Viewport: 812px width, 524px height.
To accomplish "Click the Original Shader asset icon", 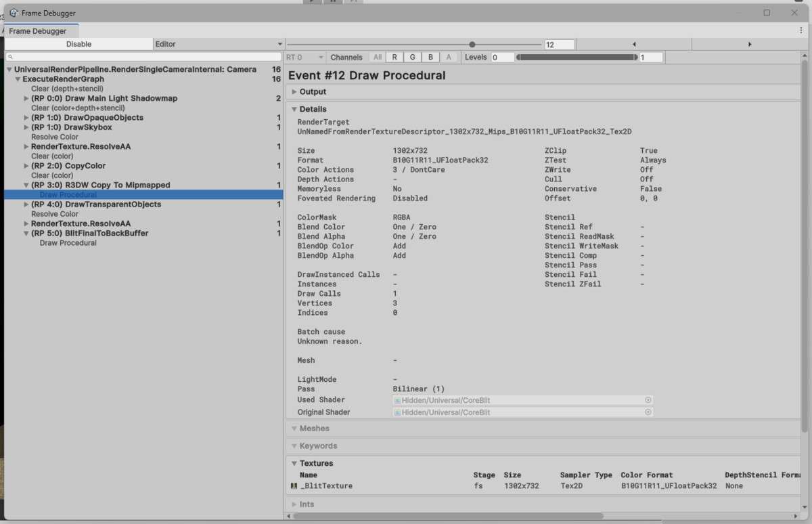I will tap(398, 412).
